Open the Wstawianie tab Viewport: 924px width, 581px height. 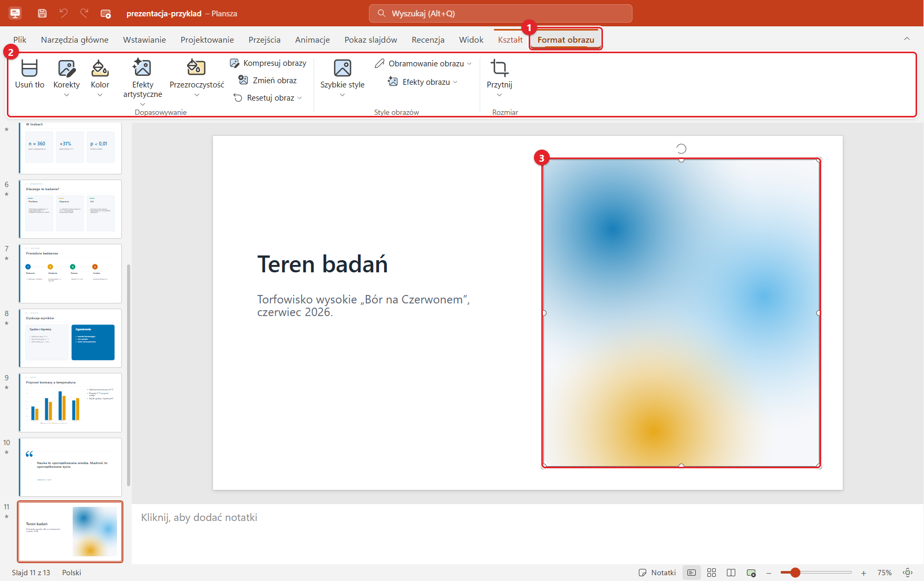coord(144,40)
